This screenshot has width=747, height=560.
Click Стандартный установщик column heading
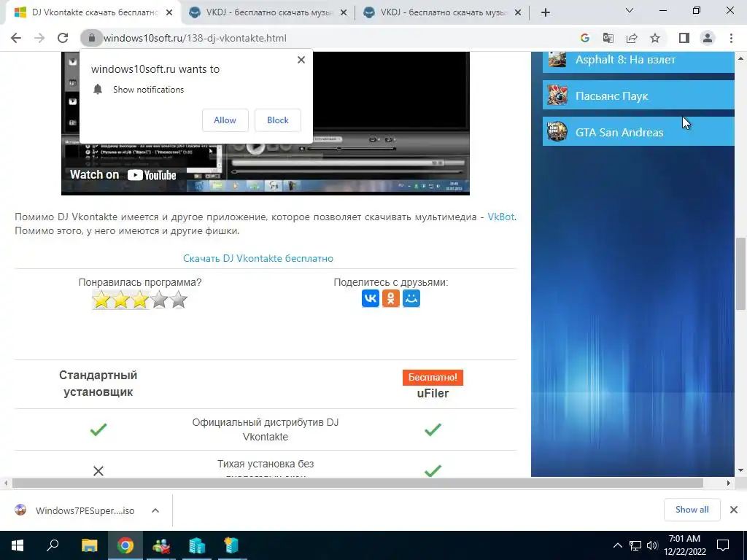point(98,384)
